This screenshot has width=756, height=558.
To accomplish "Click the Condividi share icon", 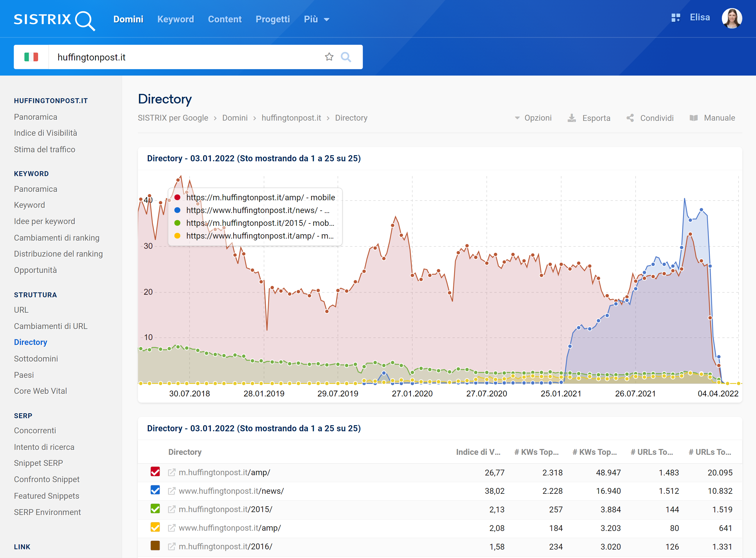I will point(630,118).
